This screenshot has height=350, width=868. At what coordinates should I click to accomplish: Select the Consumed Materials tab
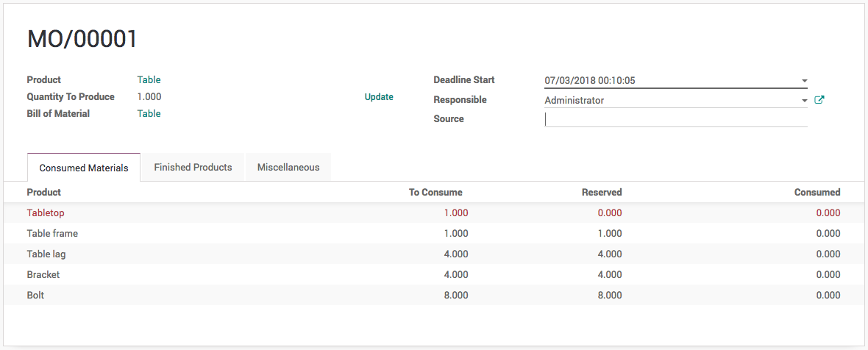click(x=84, y=168)
